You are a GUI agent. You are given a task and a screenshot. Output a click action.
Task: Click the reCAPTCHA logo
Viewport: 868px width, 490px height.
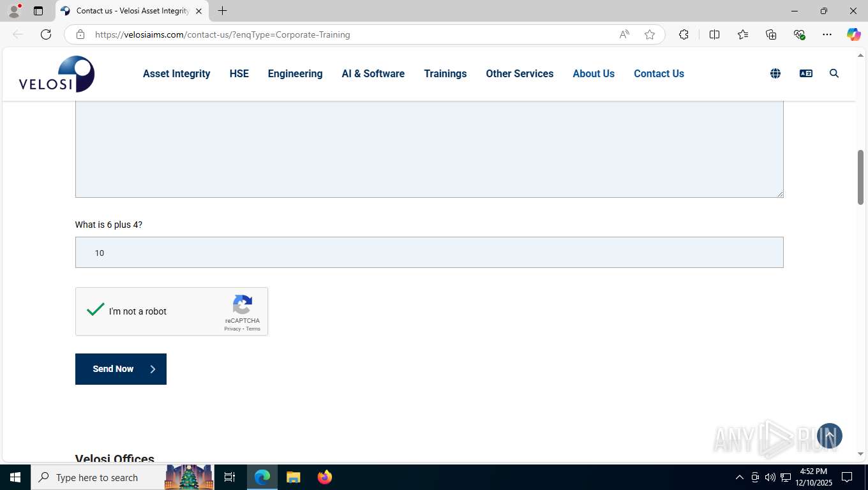pos(243,304)
